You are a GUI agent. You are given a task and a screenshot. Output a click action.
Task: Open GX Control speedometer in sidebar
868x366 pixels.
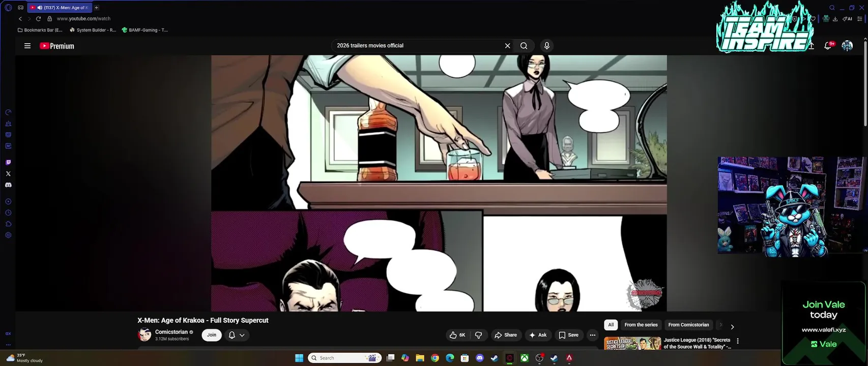point(8,112)
